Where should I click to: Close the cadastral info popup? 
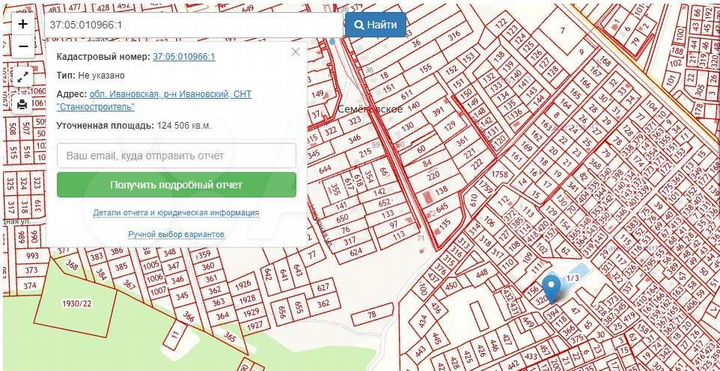pyautogui.click(x=295, y=52)
